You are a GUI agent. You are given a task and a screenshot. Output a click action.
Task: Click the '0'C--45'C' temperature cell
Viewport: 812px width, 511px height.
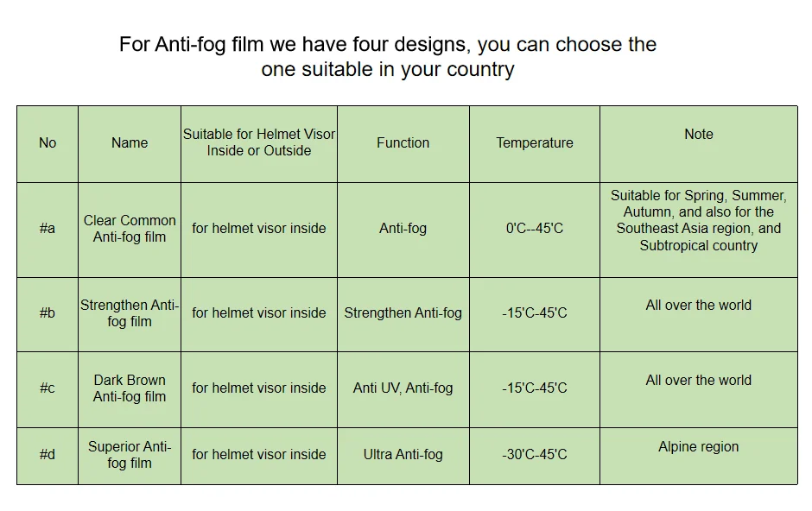534,229
